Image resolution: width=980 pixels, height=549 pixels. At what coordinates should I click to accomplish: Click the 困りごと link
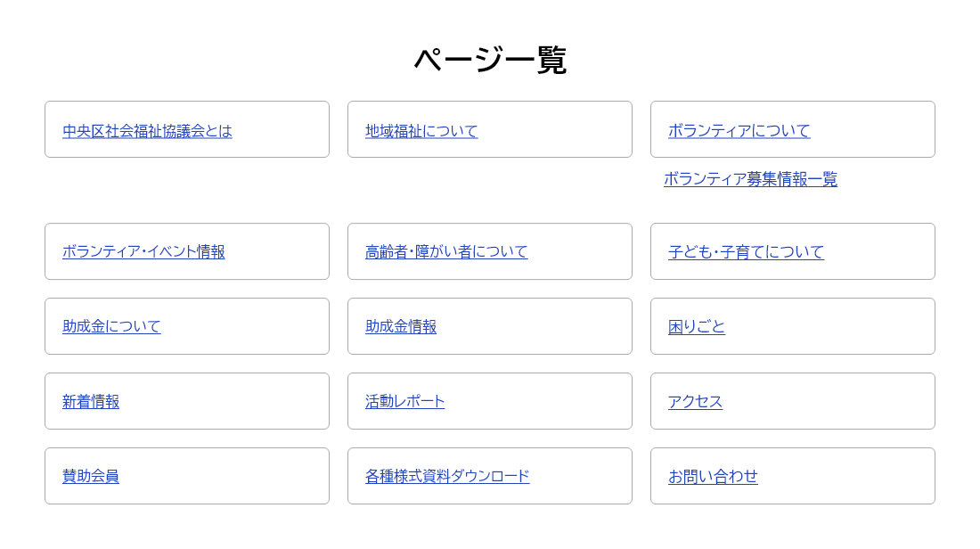point(697,327)
